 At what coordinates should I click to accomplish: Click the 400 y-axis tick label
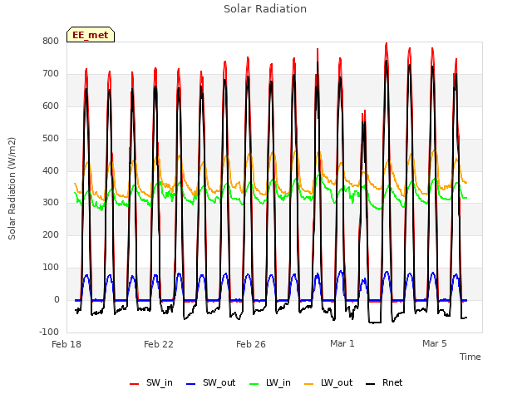51,170
